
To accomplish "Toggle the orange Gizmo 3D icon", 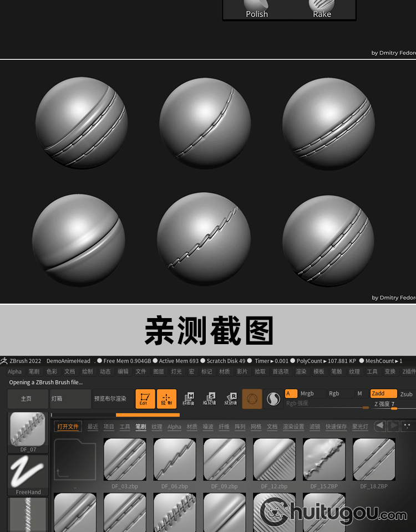I will [252, 398].
